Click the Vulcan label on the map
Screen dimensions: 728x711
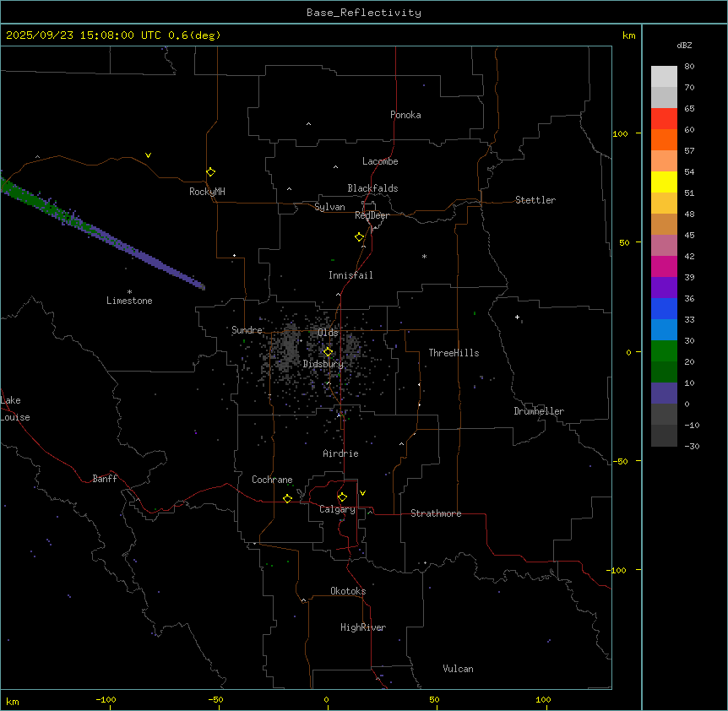pyautogui.click(x=458, y=669)
